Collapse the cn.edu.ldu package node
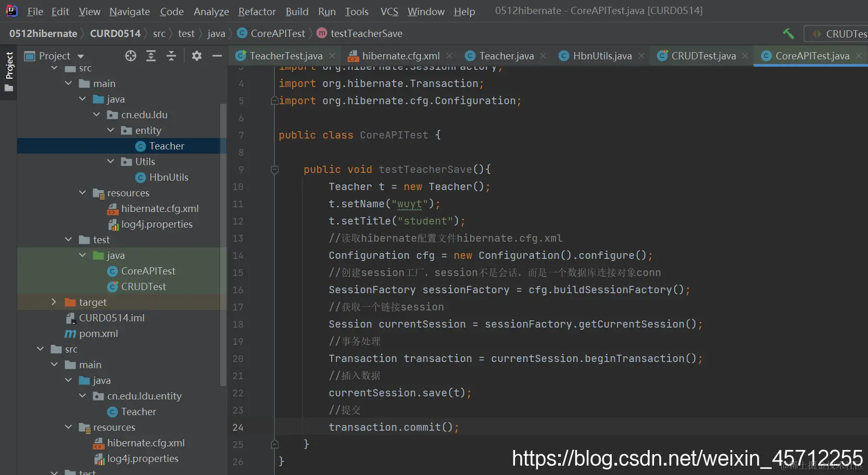 click(96, 115)
